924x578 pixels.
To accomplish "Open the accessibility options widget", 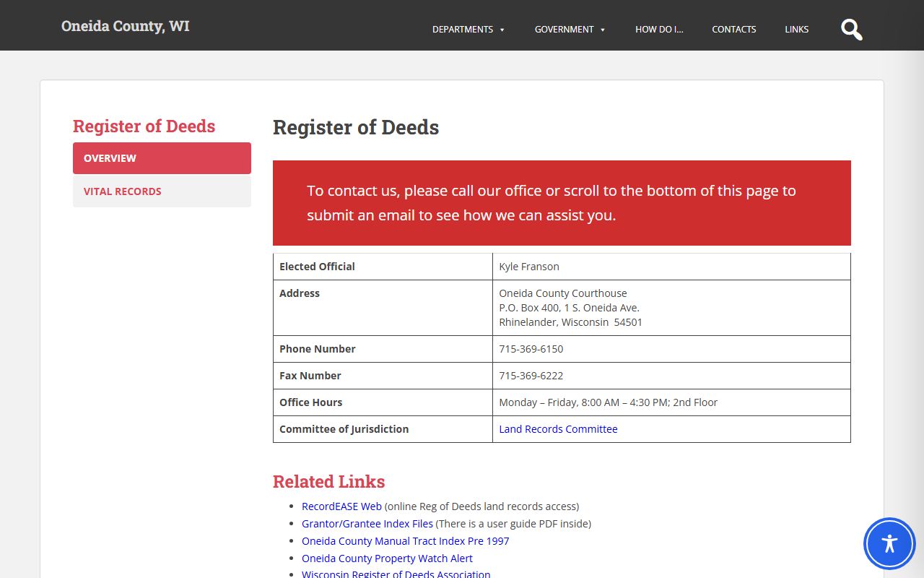I will pyautogui.click(x=889, y=543).
